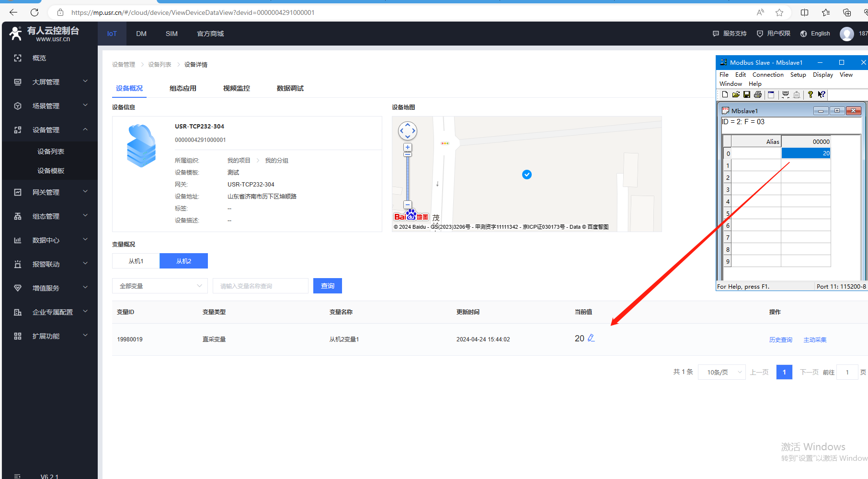Click the Connect icon in Modbus Slave toolbar
The height and width of the screenshot is (479, 868).
[786, 94]
